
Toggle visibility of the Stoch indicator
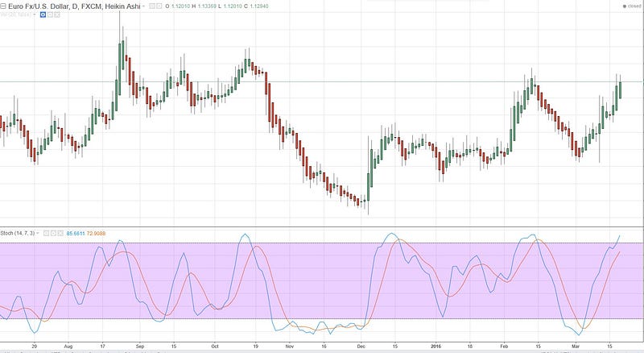click(x=47, y=233)
